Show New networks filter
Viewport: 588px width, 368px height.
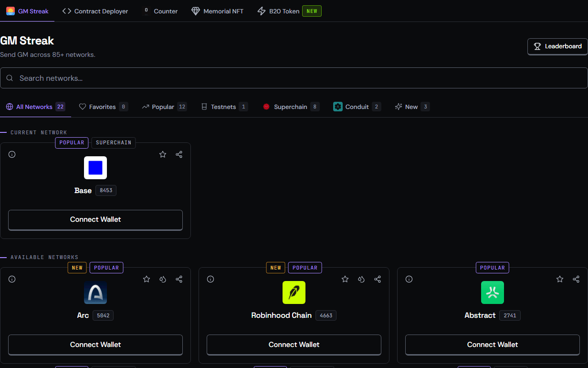coord(412,107)
